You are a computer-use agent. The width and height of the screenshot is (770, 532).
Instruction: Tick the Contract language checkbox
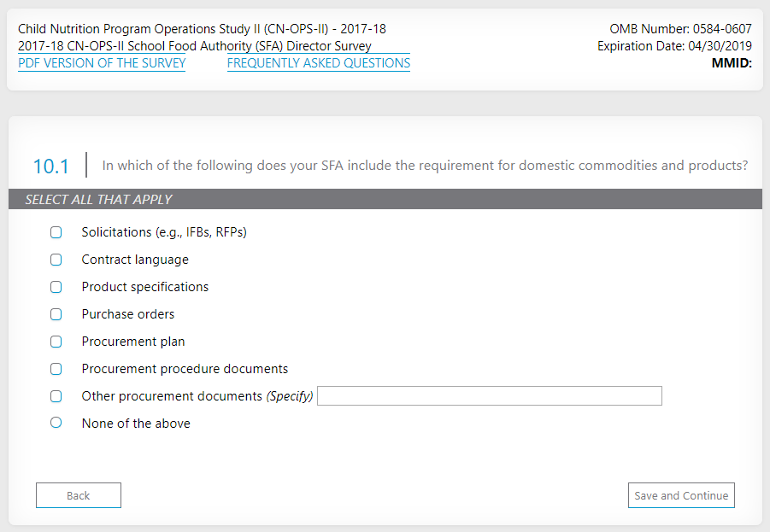56,260
